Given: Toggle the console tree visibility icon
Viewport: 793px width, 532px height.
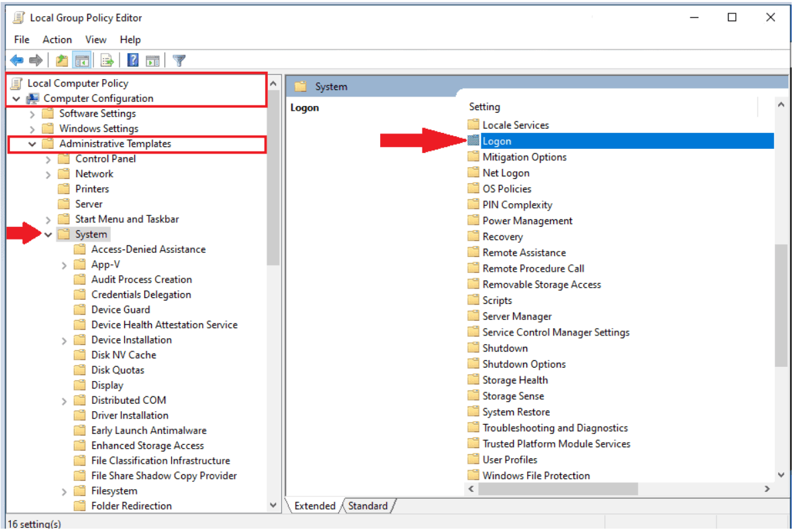Looking at the screenshot, I should coord(82,60).
